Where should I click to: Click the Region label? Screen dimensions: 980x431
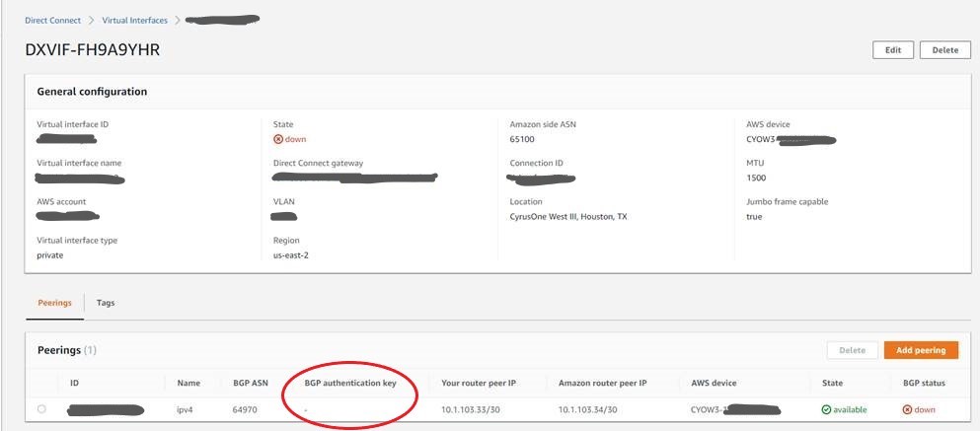tap(286, 241)
